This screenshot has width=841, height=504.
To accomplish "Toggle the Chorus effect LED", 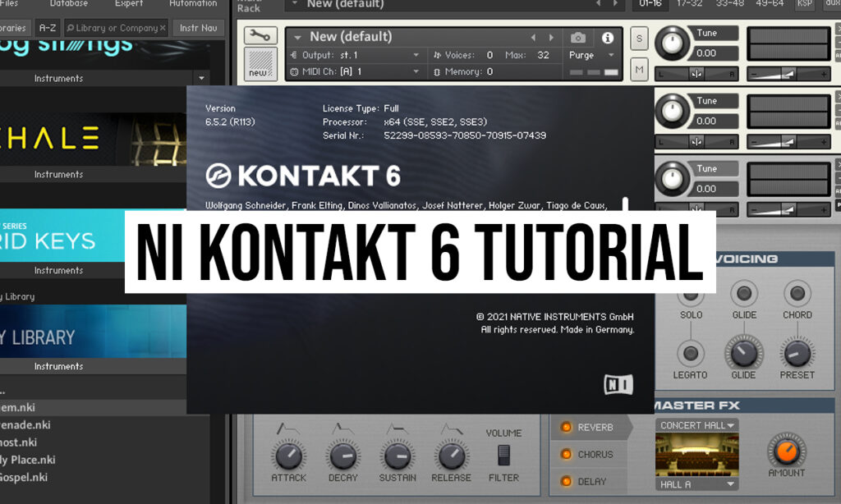I will click(x=566, y=454).
